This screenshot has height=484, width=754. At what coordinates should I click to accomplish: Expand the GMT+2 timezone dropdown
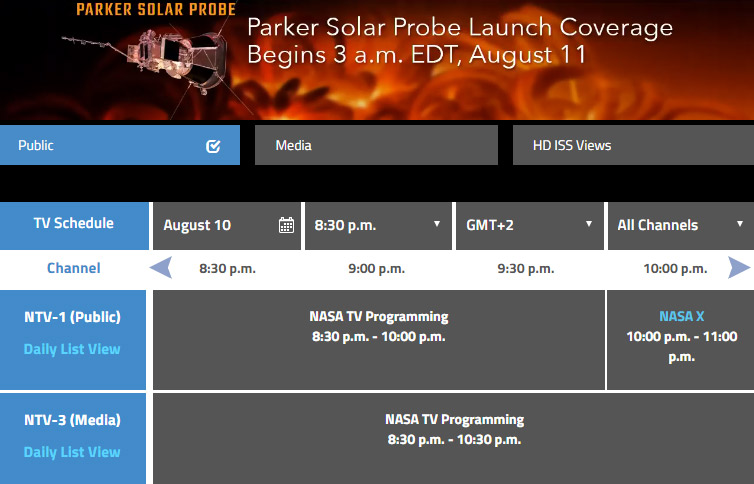[529, 225]
